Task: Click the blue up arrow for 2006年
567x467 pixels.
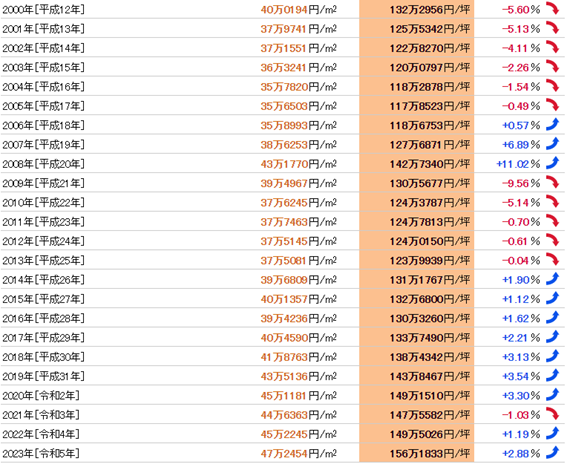Action: (x=552, y=124)
